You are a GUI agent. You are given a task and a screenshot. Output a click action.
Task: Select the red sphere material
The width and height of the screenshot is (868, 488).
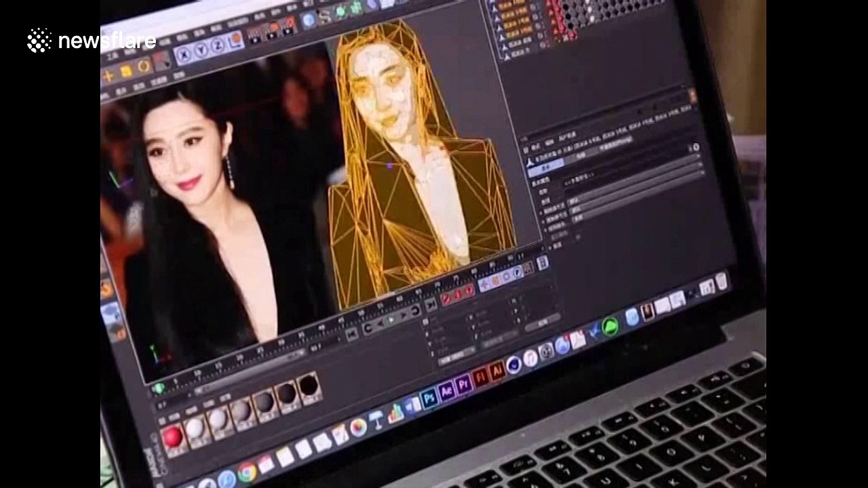[x=173, y=436]
